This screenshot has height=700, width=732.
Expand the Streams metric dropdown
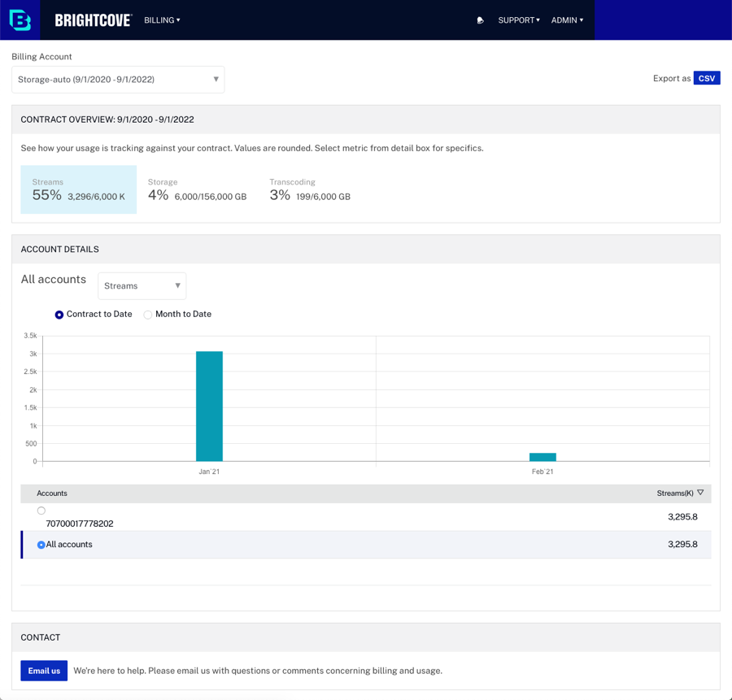coord(142,286)
